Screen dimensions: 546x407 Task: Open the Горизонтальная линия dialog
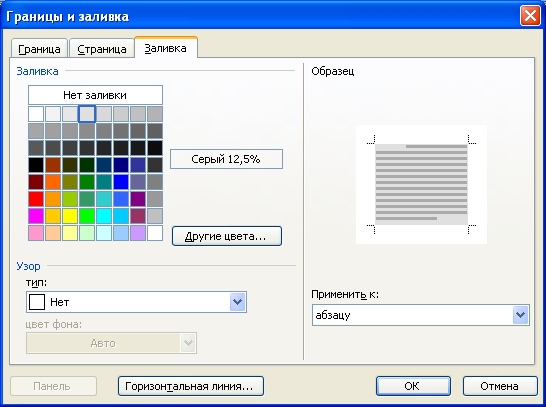190,386
